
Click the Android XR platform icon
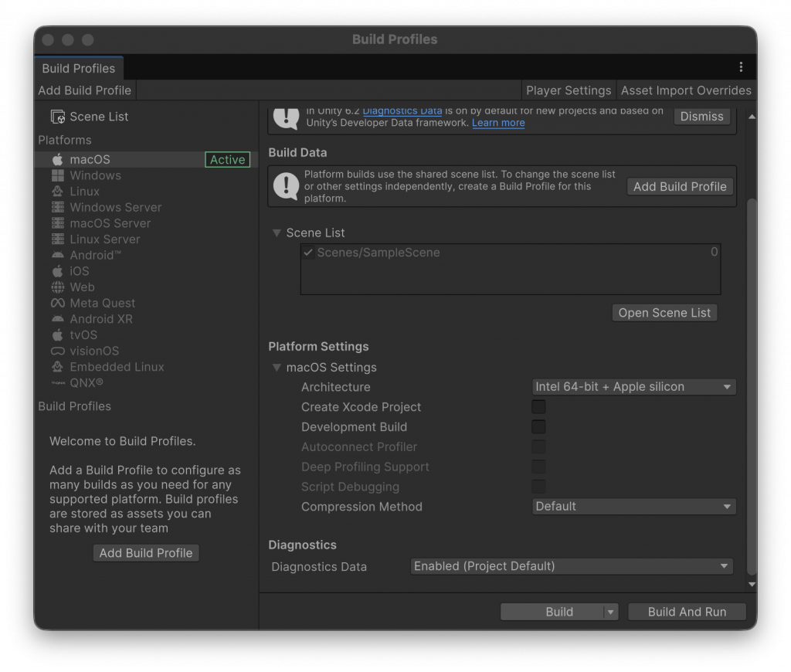coord(57,319)
